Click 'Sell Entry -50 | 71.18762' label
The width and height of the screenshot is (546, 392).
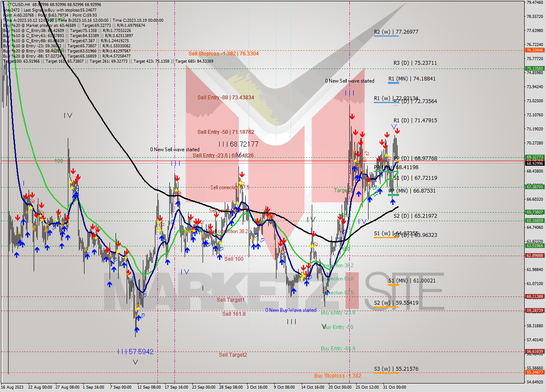(x=226, y=132)
